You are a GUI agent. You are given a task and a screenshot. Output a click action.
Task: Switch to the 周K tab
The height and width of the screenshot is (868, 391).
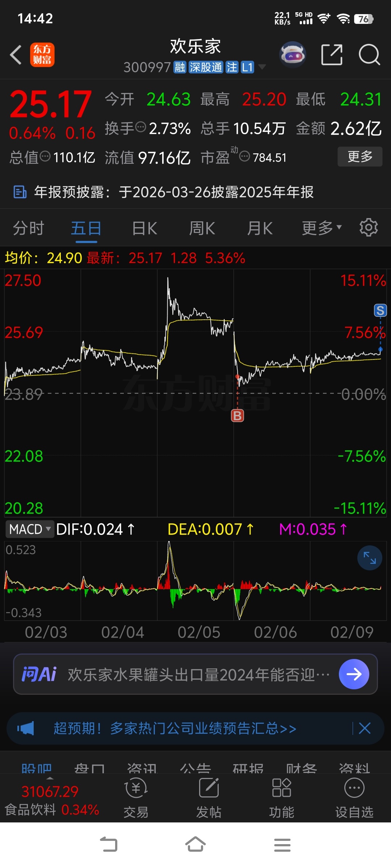[x=202, y=228]
